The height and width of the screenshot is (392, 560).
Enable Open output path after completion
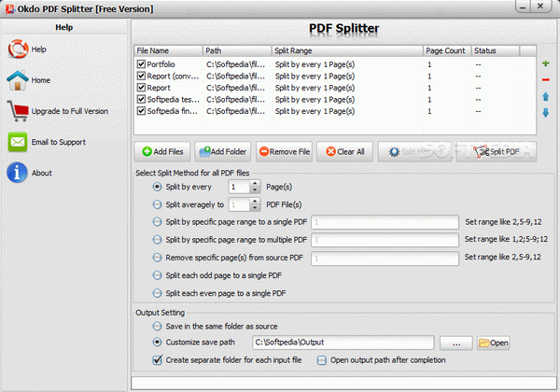pyautogui.click(x=322, y=360)
